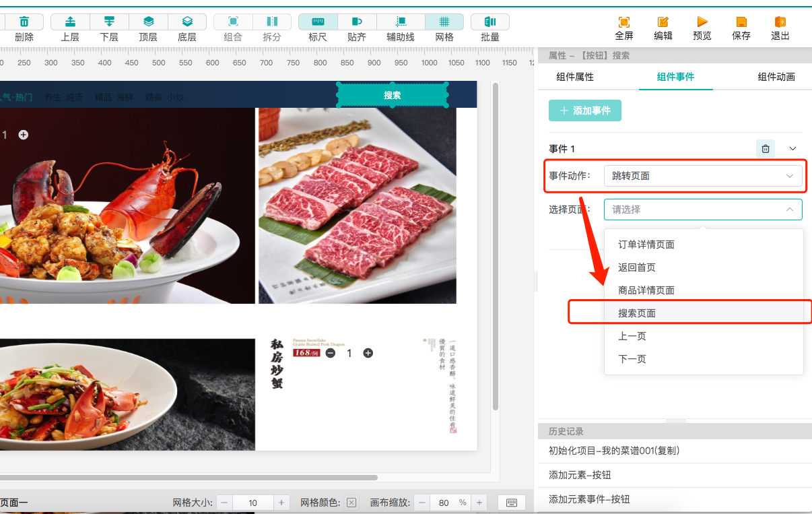Collapse event 1 with the chevron
The width and height of the screenshot is (812, 514).
click(792, 149)
